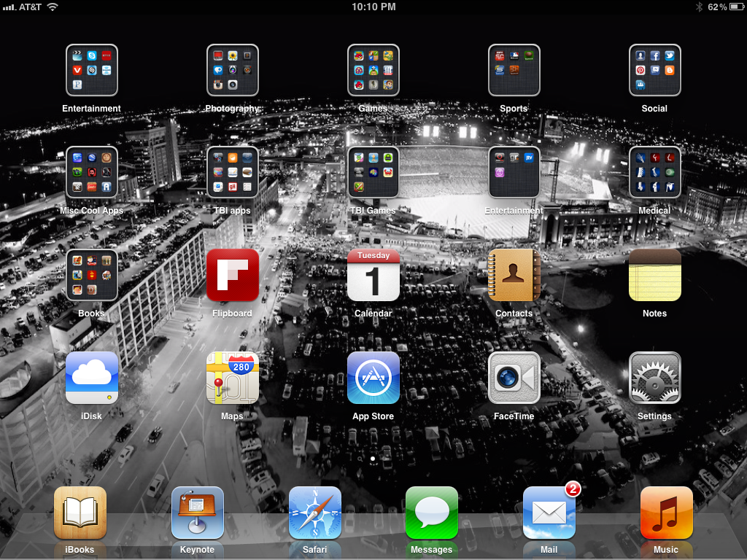The image size is (747, 560).
Task: Open the Contacts app
Action: click(x=514, y=275)
